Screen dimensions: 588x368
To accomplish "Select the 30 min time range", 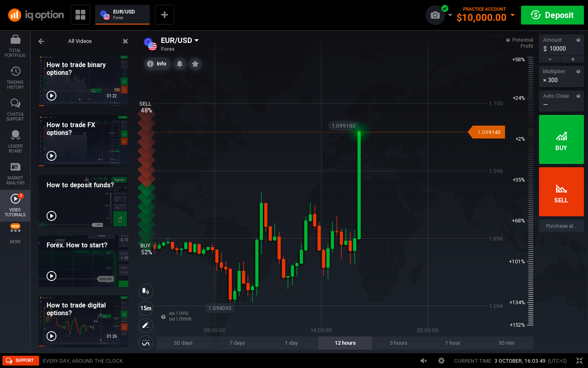I will pos(506,343).
